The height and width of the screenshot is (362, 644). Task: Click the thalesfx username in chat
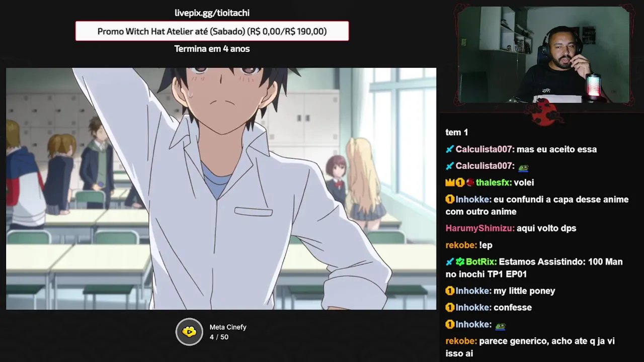[494, 183]
